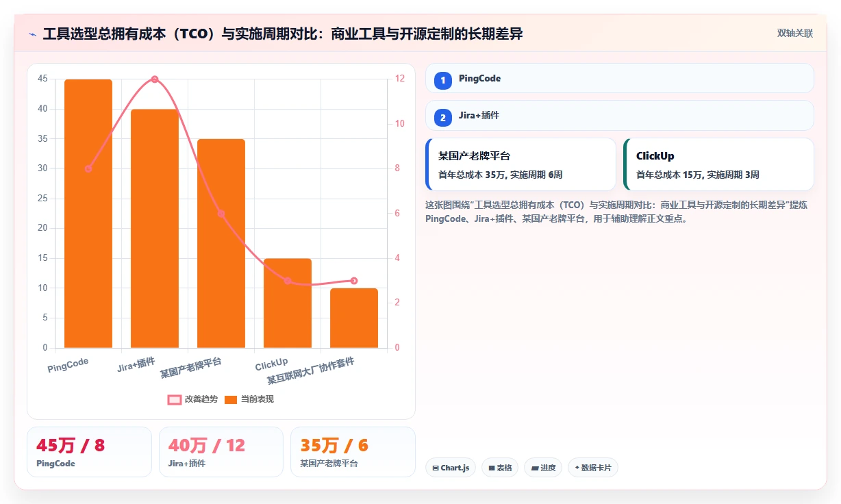This screenshot has width=841, height=504.
Task: Select the 数据卡片 tag
Action: coord(593,468)
